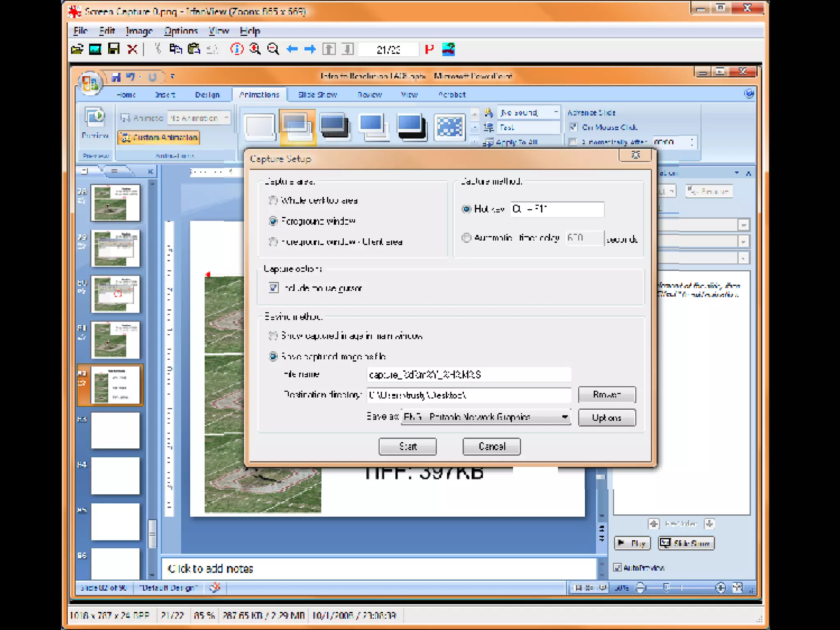The width and height of the screenshot is (840, 630).
Task: Expand the Save as PNG format dropdown
Action: 565,417
